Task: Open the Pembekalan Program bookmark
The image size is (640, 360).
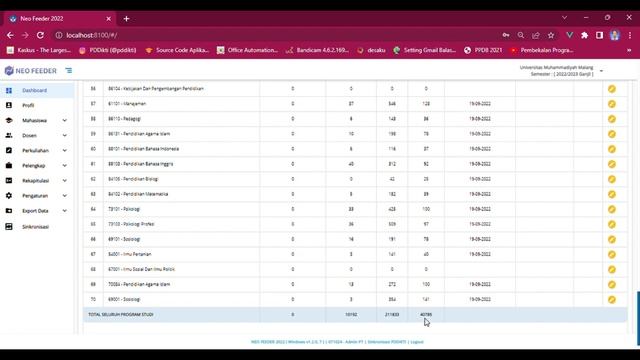Action: (x=542, y=50)
